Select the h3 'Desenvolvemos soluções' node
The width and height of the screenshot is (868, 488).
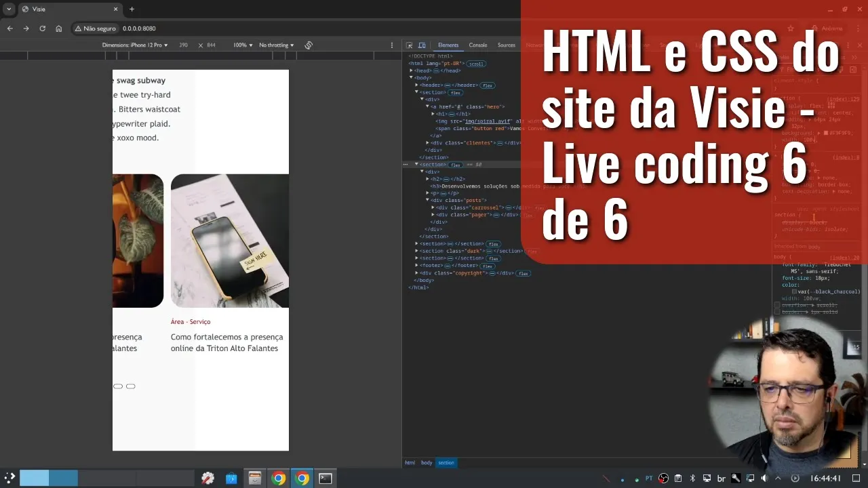(x=475, y=186)
